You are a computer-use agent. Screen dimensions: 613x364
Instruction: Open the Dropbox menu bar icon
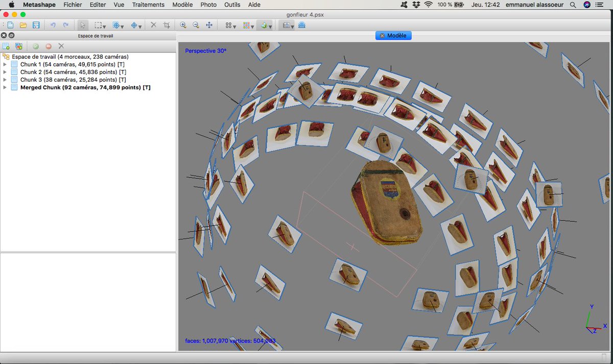(415, 5)
